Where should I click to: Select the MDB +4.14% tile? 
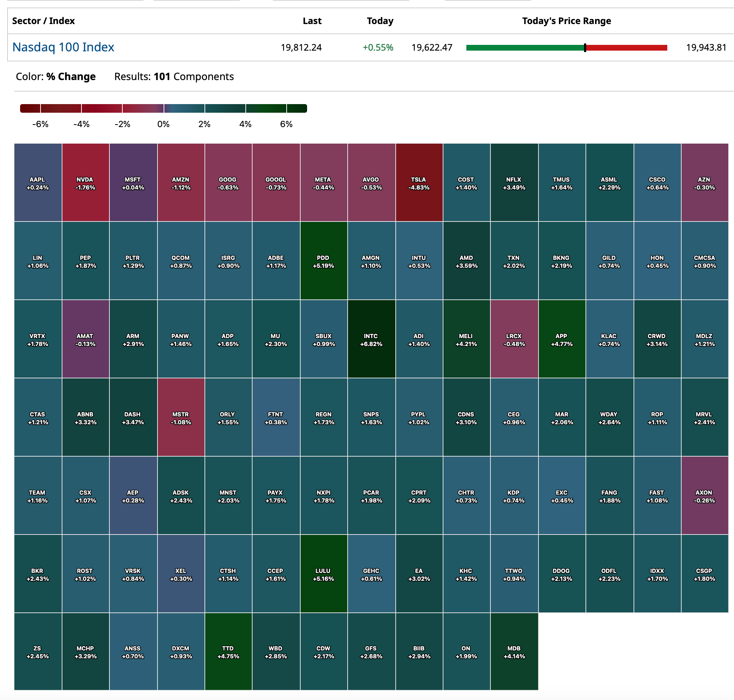[x=514, y=652]
